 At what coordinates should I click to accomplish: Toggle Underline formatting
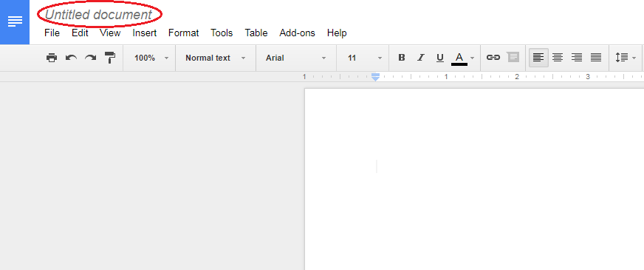(440, 58)
